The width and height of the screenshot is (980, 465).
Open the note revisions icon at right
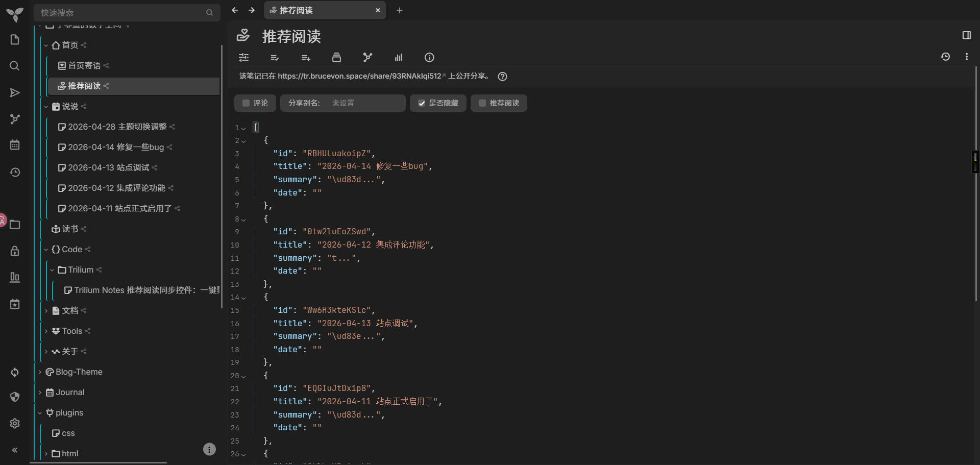pos(945,57)
